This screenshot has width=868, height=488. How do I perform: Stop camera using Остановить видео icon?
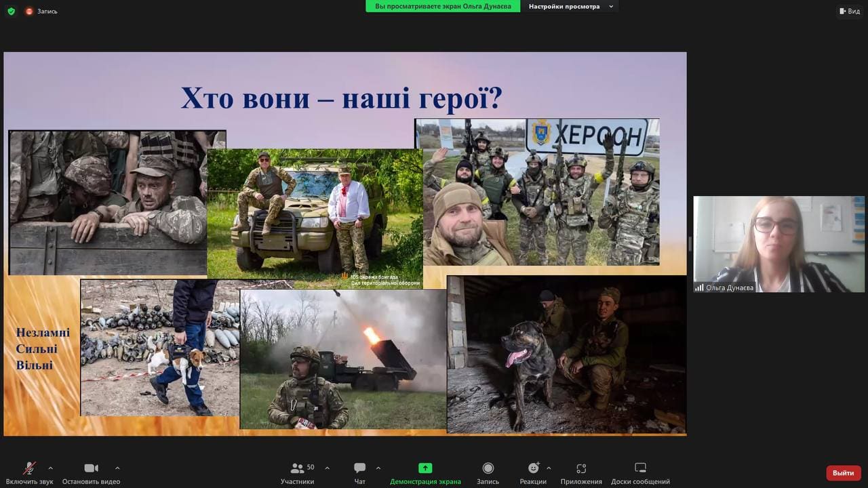(x=91, y=468)
